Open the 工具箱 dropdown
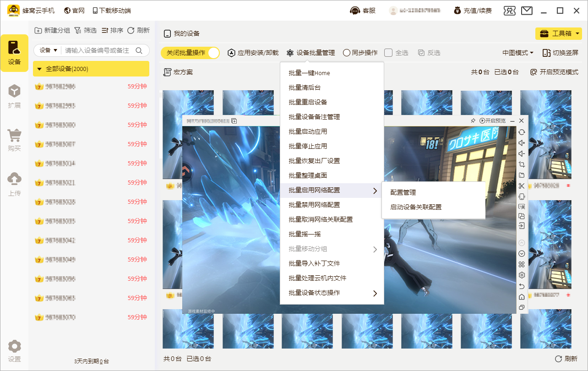The height and width of the screenshot is (371, 588). (x=559, y=33)
